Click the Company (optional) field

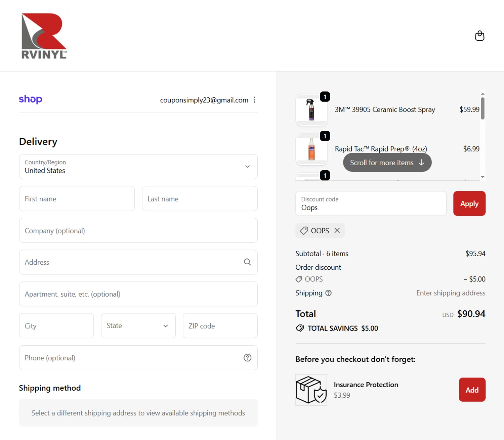tap(138, 230)
